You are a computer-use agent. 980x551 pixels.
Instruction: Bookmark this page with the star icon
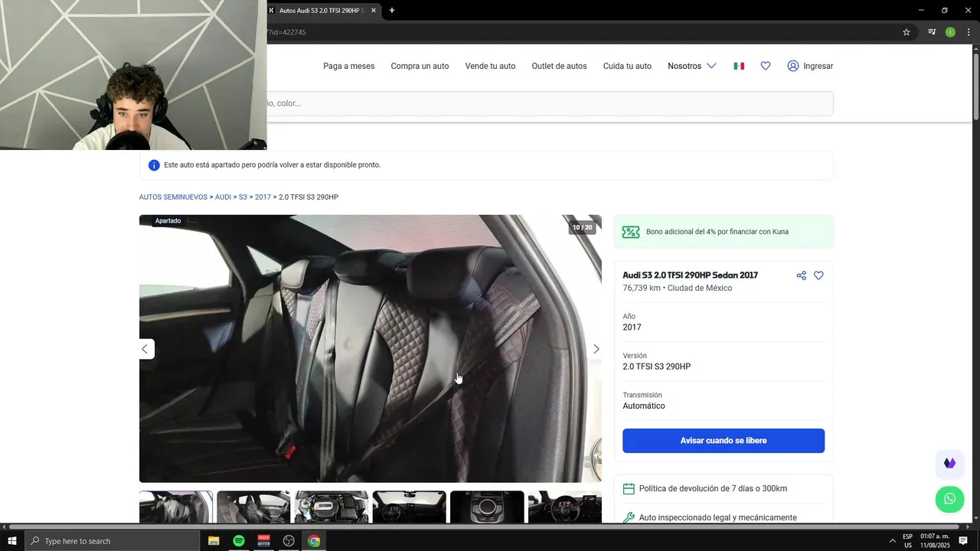pos(906,32)
